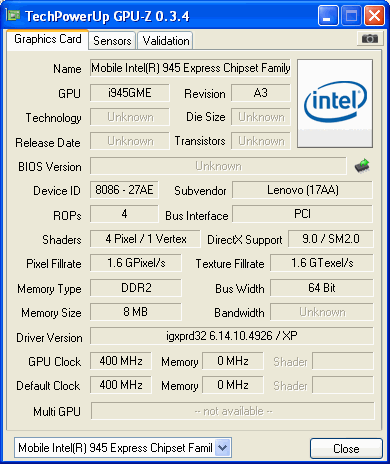Click the GPU Clock 400 MHz field
Screen dimensions: 390x464
tap(121, 361)
